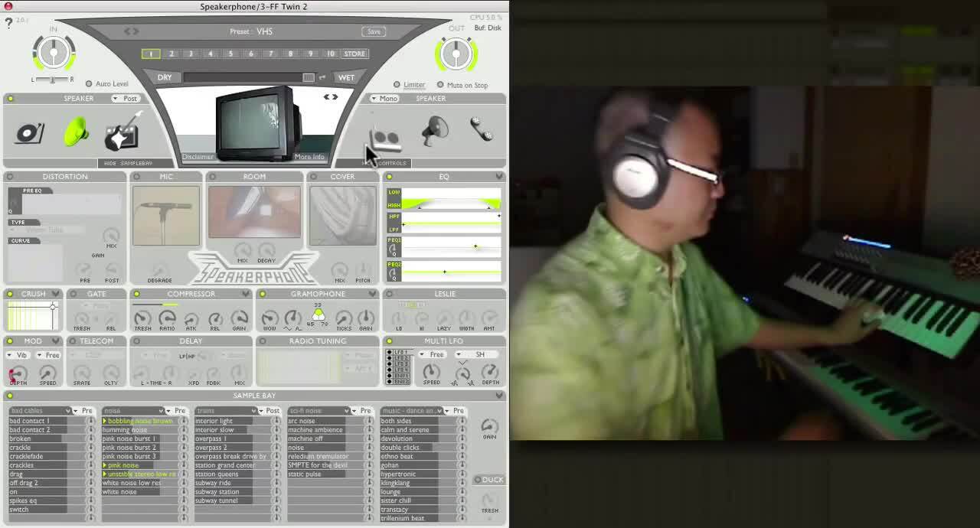Select the telephone handset speaker icon
This screenshot has height=528, width=980.
click(x=482, y=128)
